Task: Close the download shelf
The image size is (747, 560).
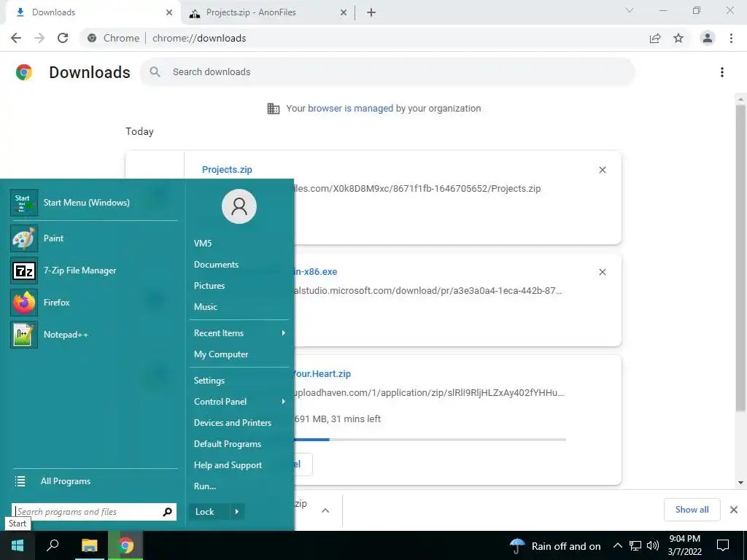Action: click(x=734, y=510)
